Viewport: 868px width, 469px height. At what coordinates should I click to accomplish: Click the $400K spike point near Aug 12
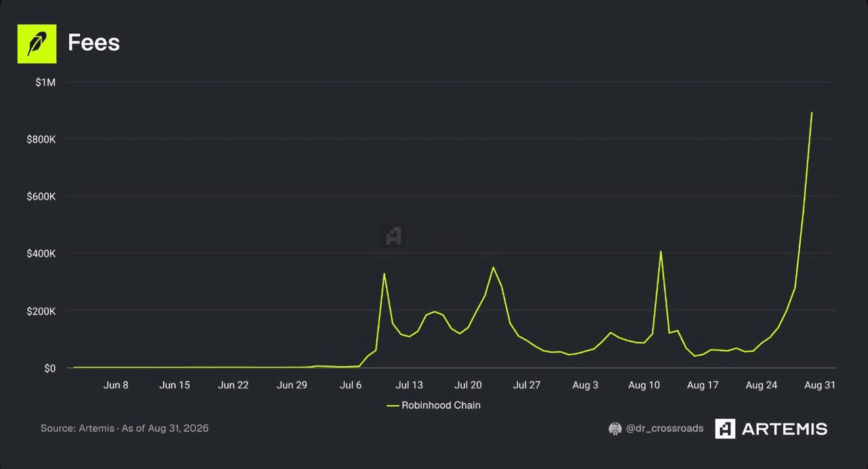pyautogui.click(x=660, y=251)
